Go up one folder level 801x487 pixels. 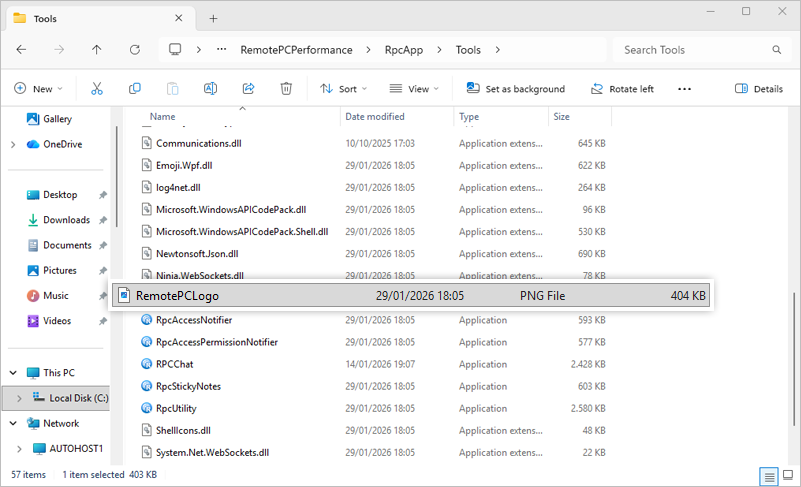97,50
